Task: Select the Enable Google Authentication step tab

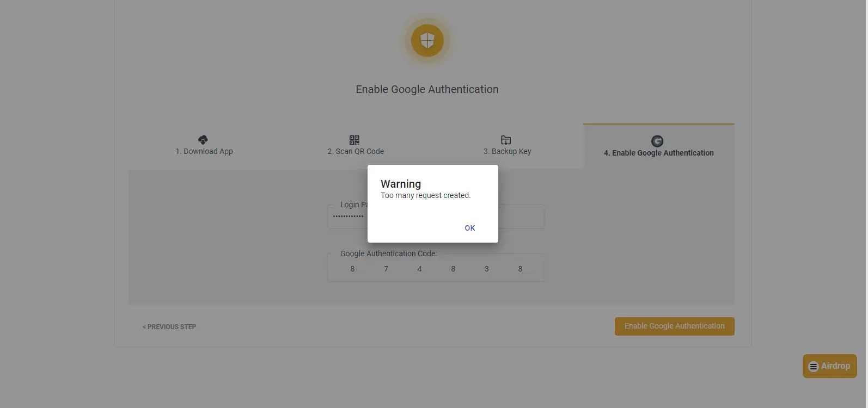Action: (659, 146)
